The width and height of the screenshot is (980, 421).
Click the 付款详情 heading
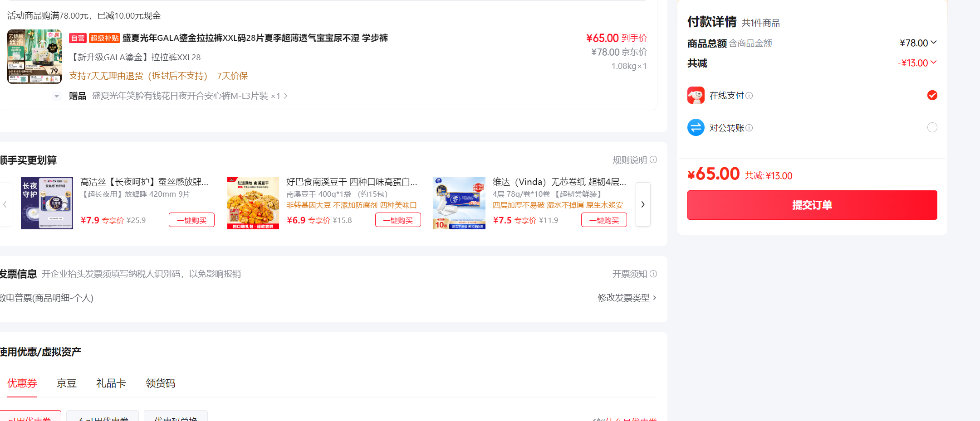point(712,22)
